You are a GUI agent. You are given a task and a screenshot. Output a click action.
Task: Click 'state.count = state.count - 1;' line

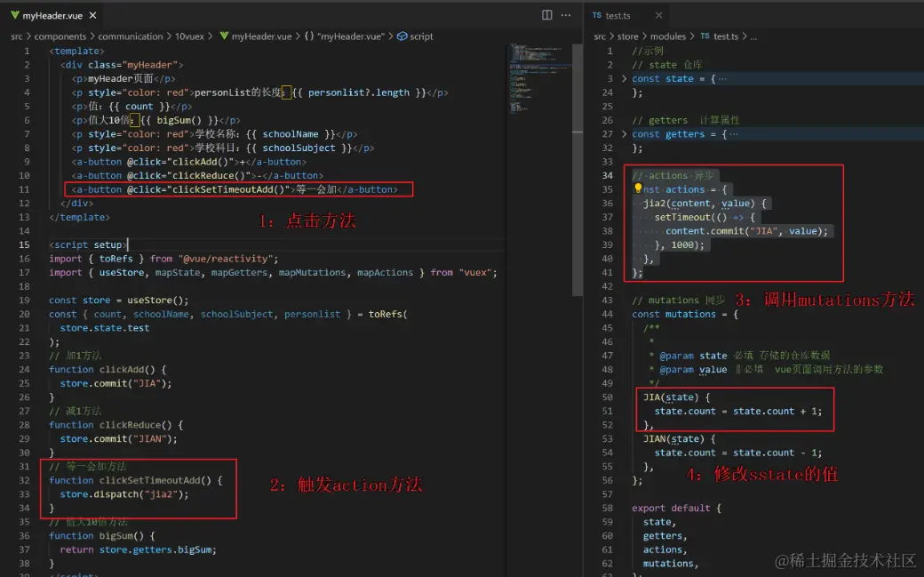[737, 453]
